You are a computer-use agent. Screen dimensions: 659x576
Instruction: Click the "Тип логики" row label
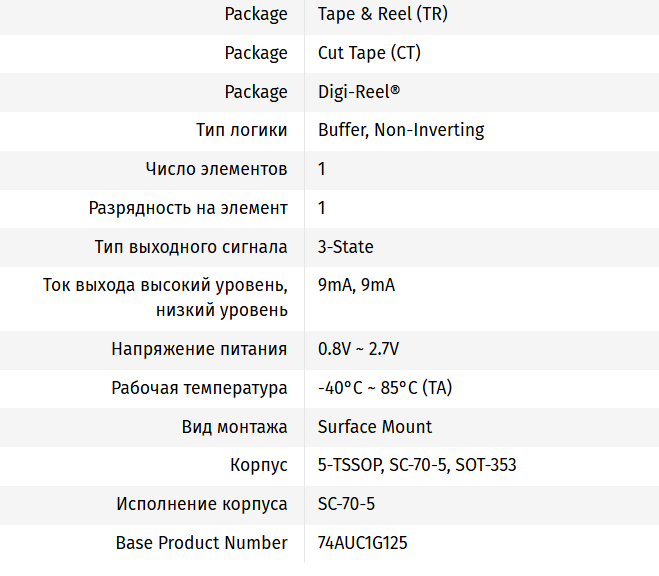[242, 130]
